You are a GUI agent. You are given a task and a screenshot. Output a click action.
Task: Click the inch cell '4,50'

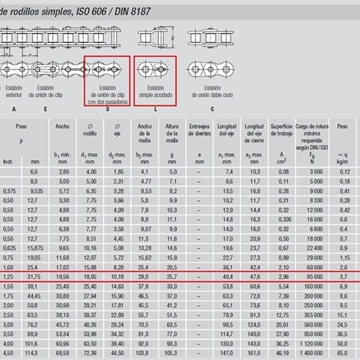tap(7, 353)
